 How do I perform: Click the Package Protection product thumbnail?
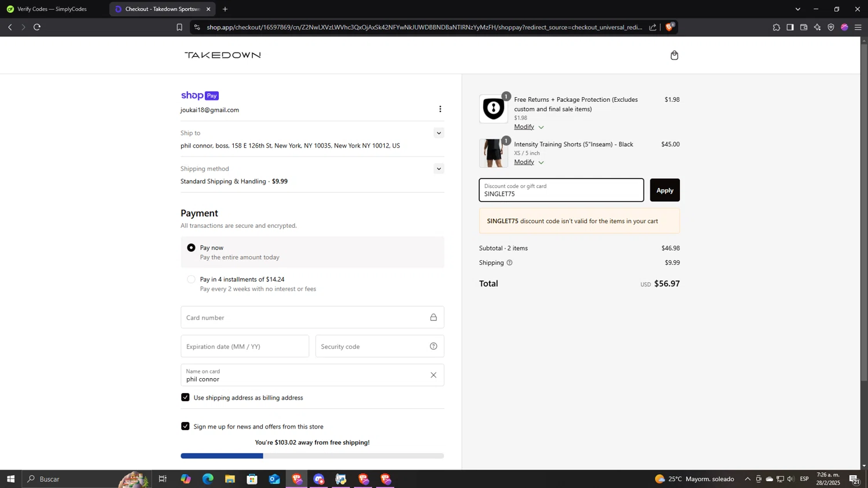pyautogui.click(x=494, y=109)
